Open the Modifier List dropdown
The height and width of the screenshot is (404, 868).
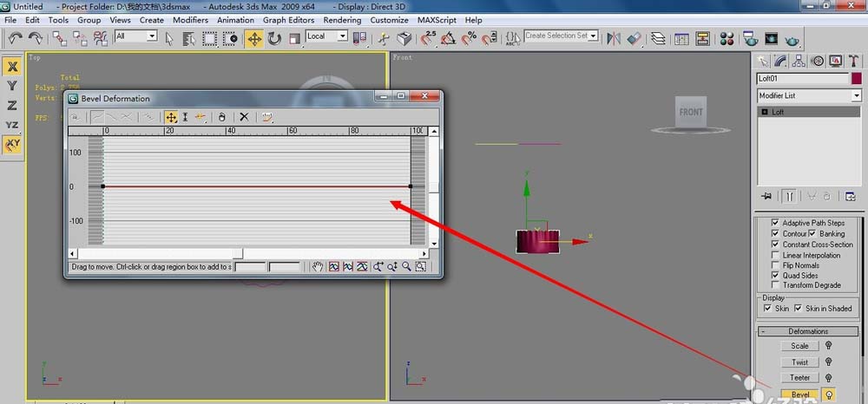[x=857, y=95]
